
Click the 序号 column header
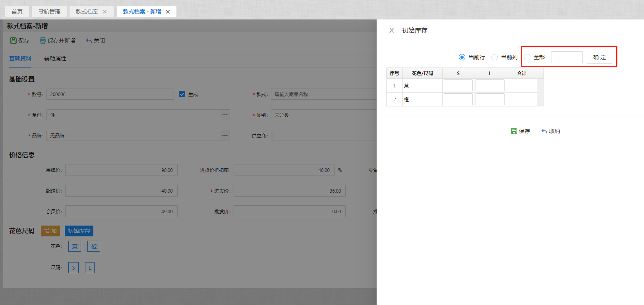click(395, 73)
